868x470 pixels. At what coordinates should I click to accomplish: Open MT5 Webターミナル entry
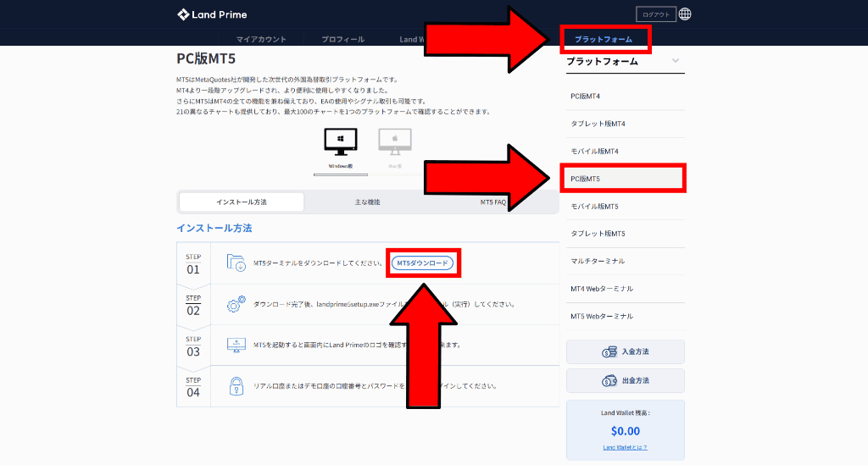[x=626, y=316]
